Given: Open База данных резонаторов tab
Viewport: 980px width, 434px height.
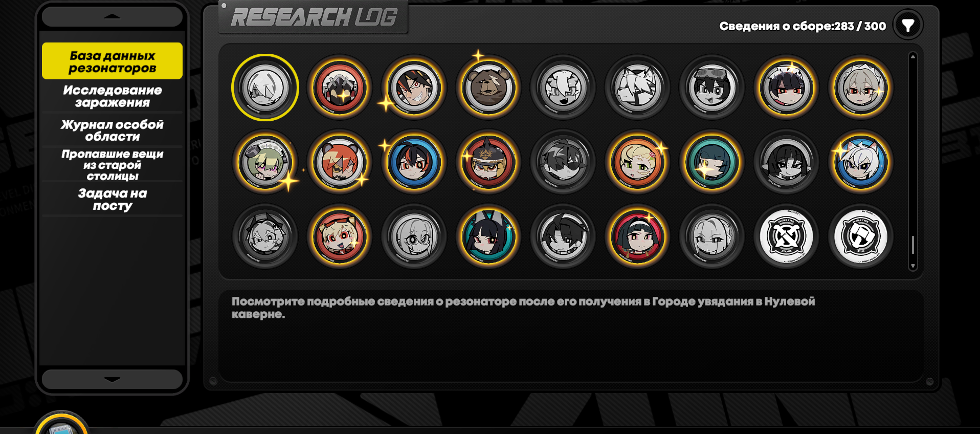Looking at the screenshot, I should pos(112,61).
